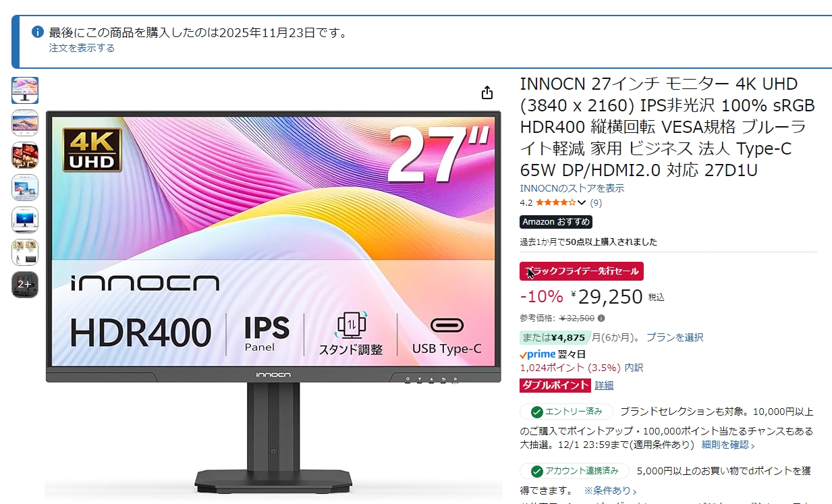
Task: Click the ブラックフライデー先行セール badge
Action: tap(582, 271)
